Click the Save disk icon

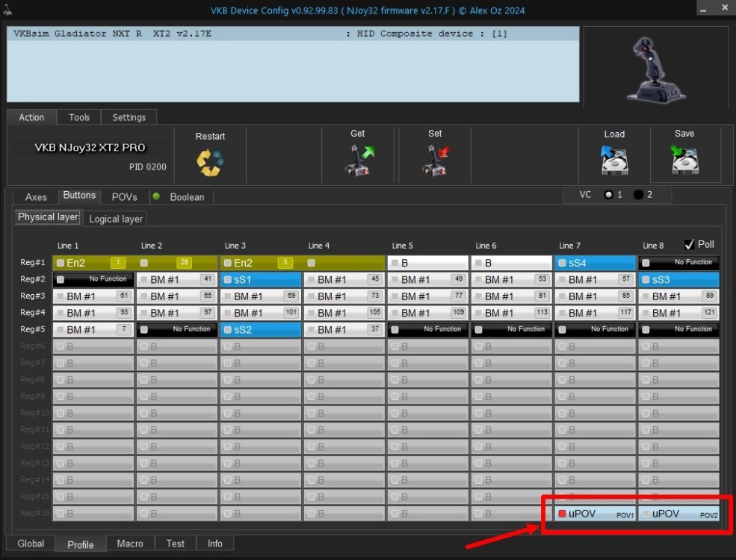685,160
